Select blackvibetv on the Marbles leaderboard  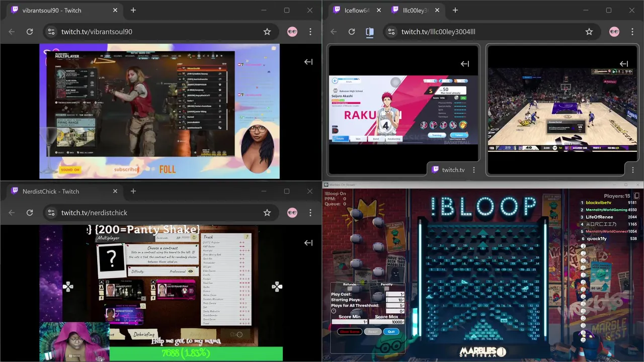tap(598, 203)
